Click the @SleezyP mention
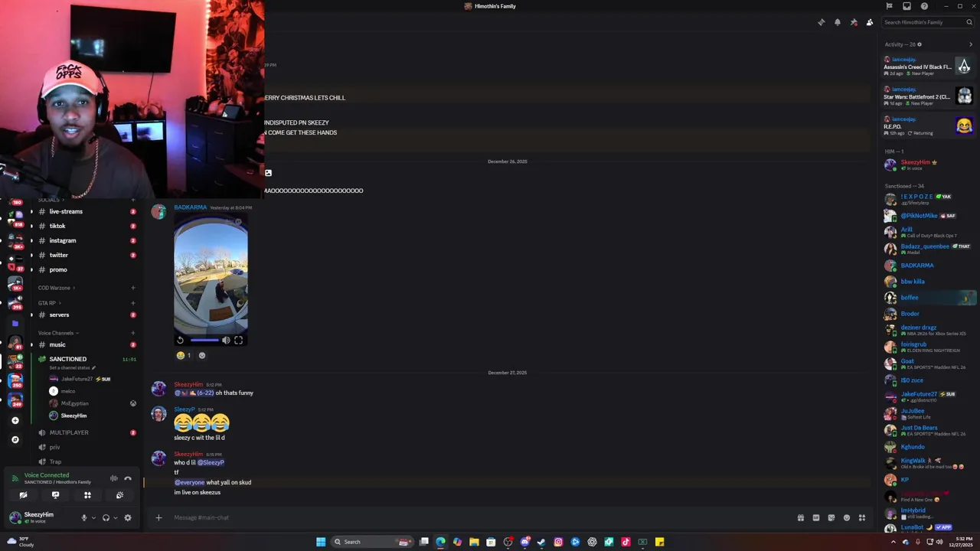980x551 pixels. point(211,462)
